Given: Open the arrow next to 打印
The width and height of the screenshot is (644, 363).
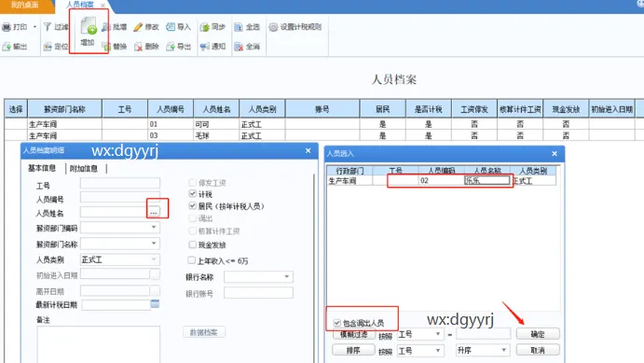Looking at the screenshot, I should (x=34, y=27).
